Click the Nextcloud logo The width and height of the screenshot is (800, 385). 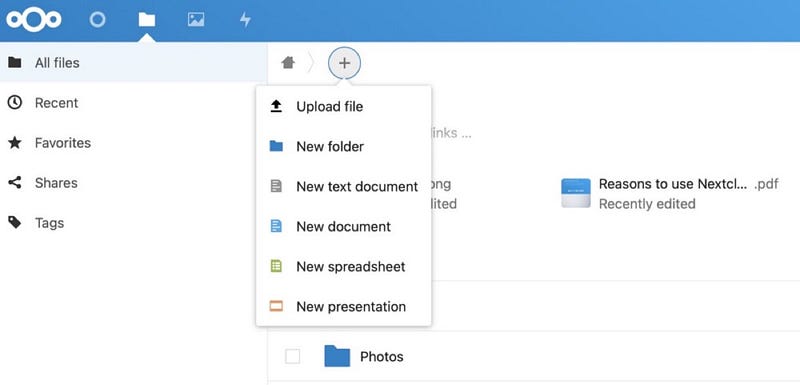34,20
